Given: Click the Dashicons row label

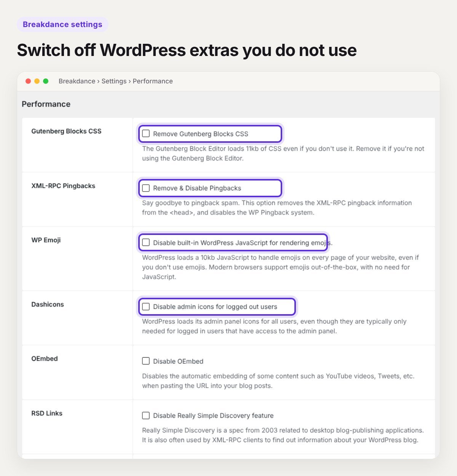Looking at the screenshot, I should pyautogui.click(x=48, y=304).
